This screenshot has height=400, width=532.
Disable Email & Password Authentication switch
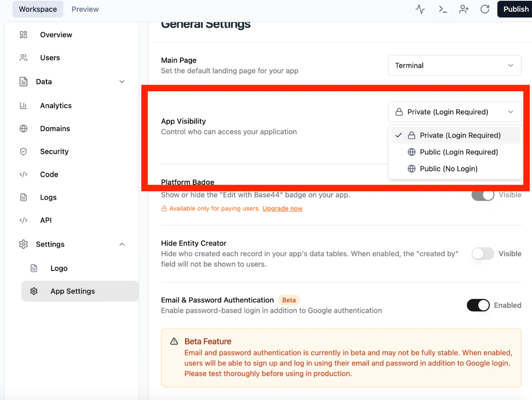click(478, 305)
